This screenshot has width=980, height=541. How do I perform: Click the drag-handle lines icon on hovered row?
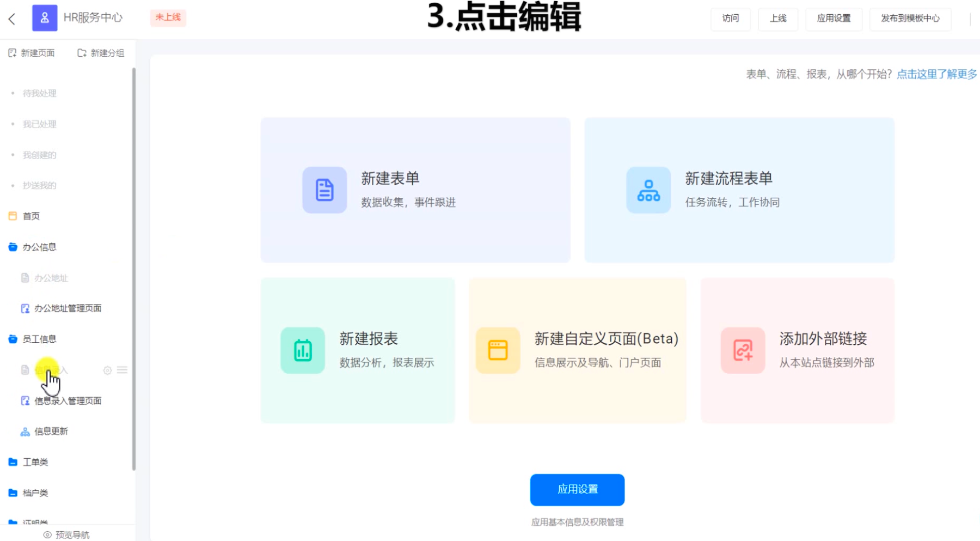point(122,370)
